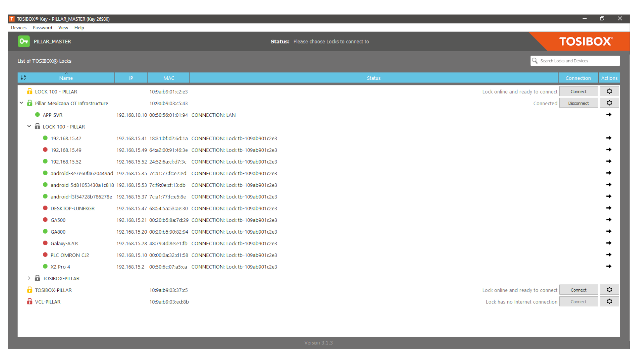
Task: Open settings gear for Pillar Mexicana OT Infrastructure
Action: click(609, 103)
